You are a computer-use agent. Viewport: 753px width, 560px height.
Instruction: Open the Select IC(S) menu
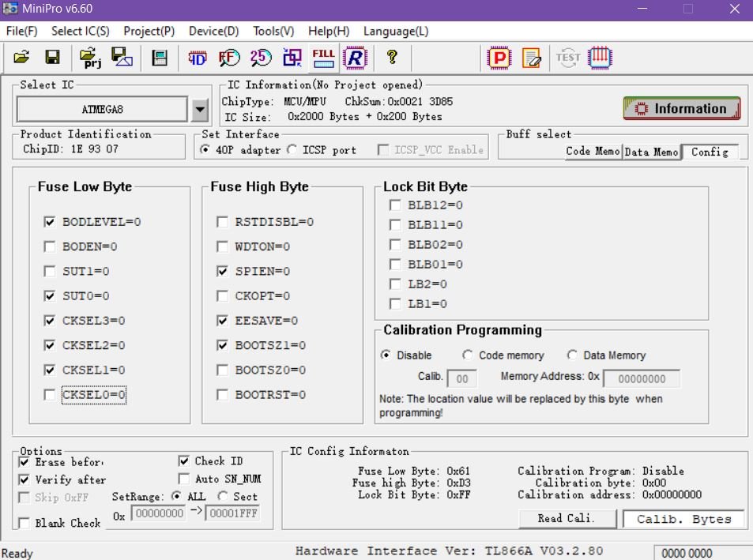[80, 31]
